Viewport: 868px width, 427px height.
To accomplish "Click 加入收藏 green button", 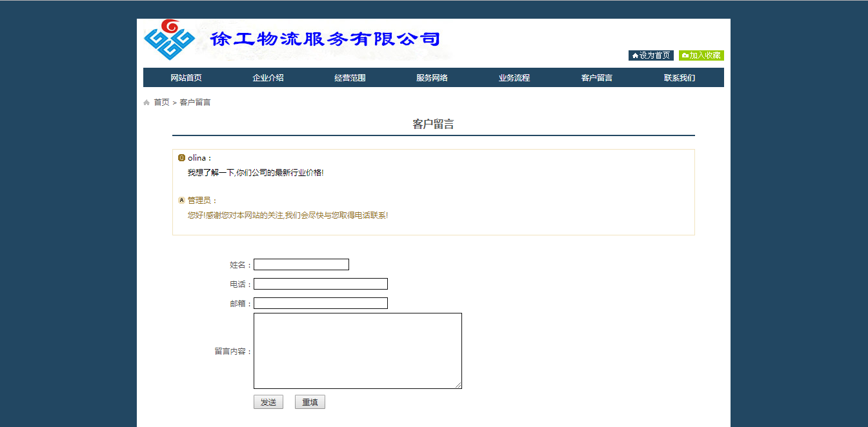I will pos(701,55).
